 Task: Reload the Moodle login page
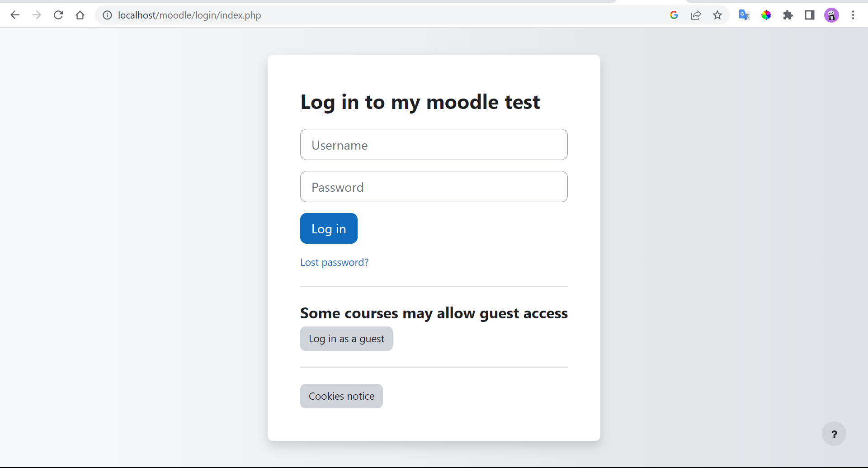point(58,15)
